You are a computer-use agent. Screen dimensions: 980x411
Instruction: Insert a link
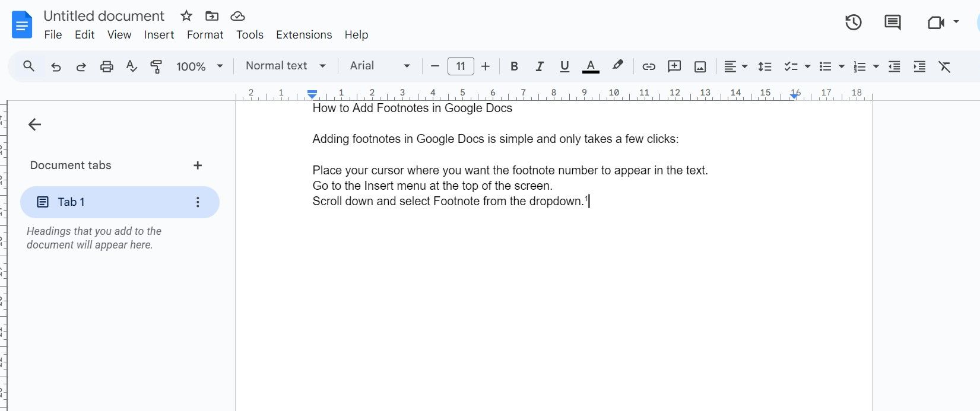coord(649,66)
